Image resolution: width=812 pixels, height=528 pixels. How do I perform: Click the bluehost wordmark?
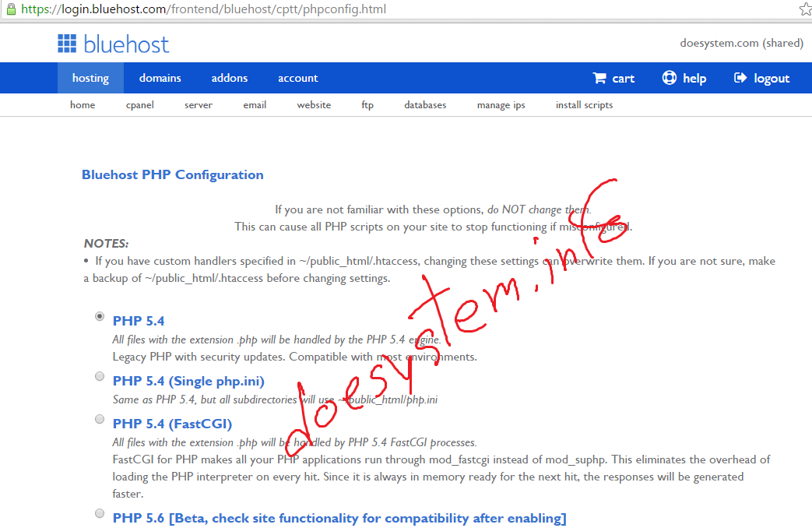point(126,44)
